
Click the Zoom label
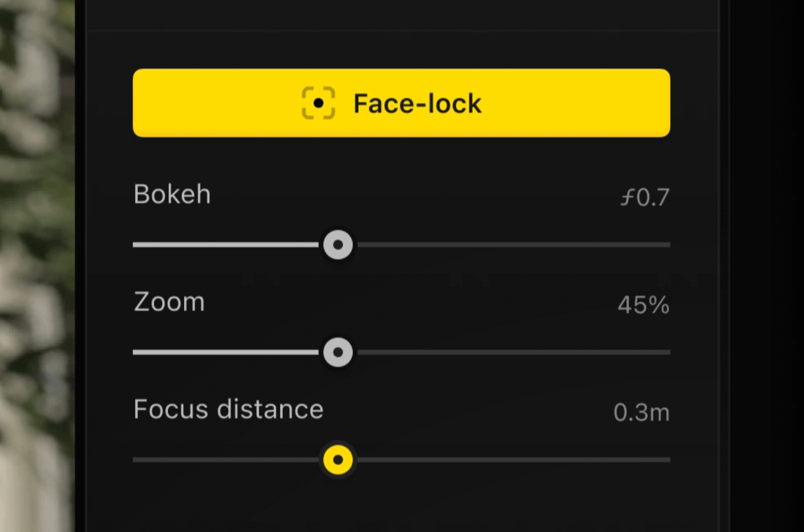(169, 302)
